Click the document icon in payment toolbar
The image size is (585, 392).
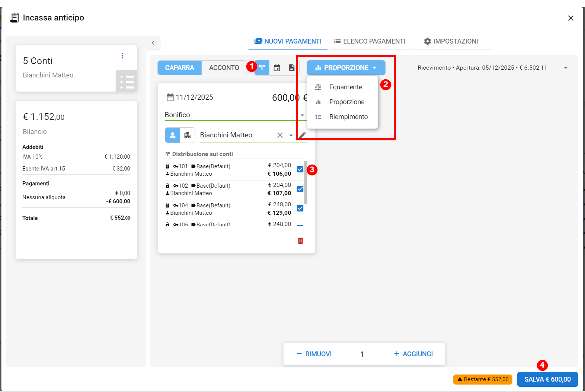[292, 68]
